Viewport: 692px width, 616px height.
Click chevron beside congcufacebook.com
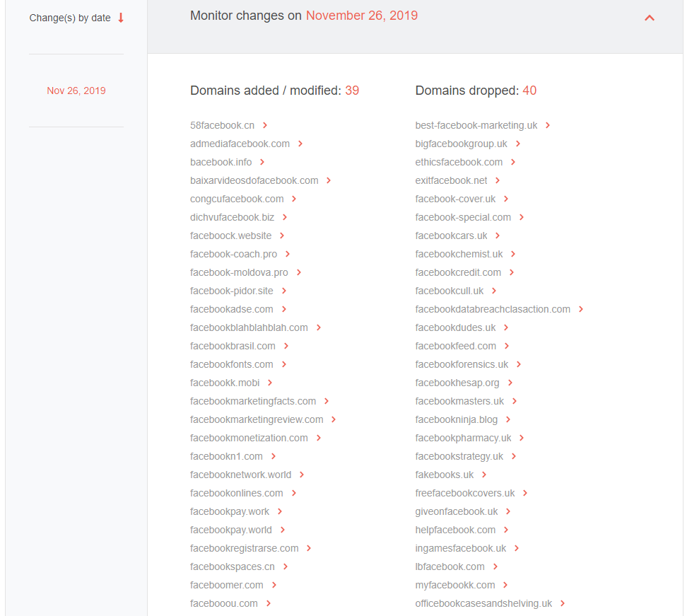pyautogui.click(x=294, y=199)
